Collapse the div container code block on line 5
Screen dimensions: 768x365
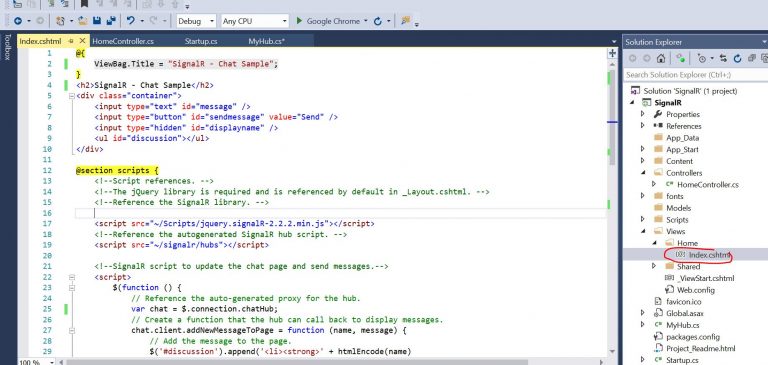(72, 96)
